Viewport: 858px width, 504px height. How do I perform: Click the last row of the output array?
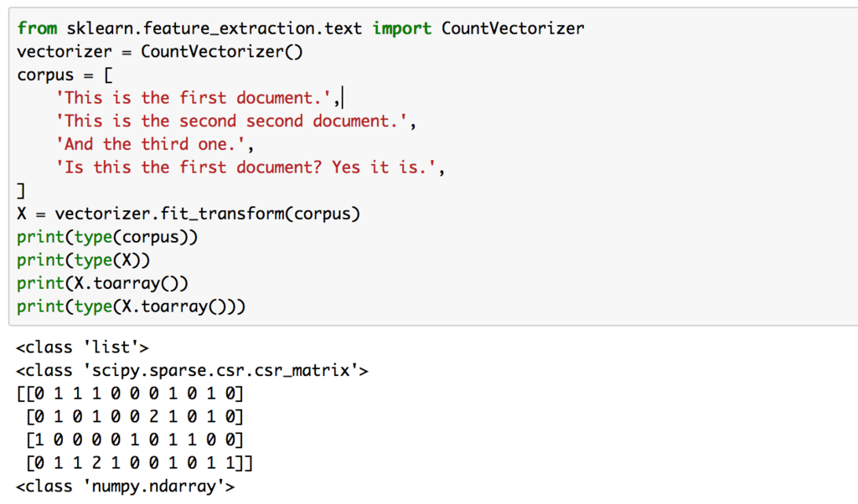point(140,463)
